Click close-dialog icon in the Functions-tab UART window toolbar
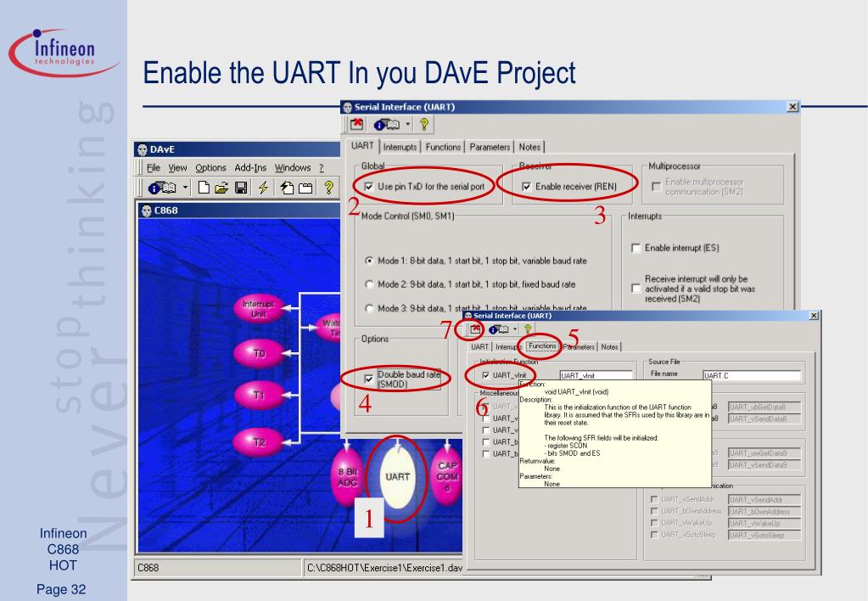The width and height of the screenshot is (868, 601). point(475,329)
